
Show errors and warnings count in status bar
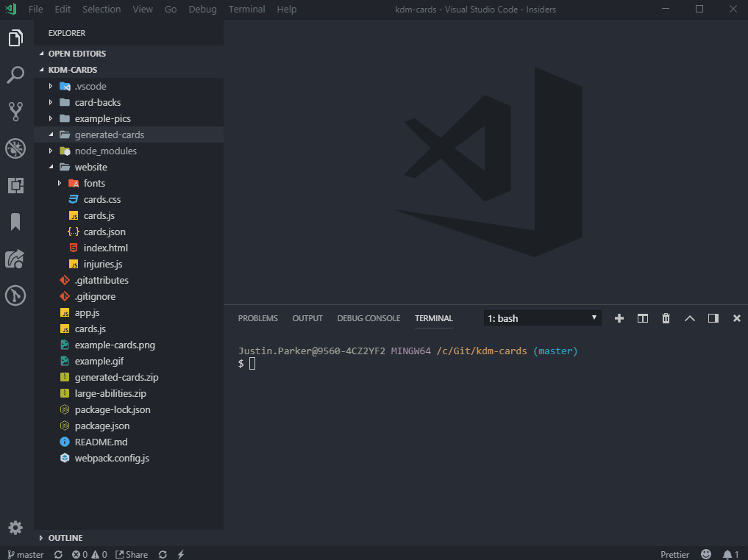click(89, 554)
